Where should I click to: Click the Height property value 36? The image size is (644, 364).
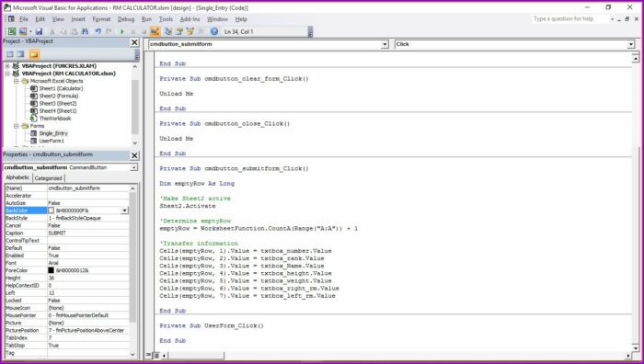[52, 278]
